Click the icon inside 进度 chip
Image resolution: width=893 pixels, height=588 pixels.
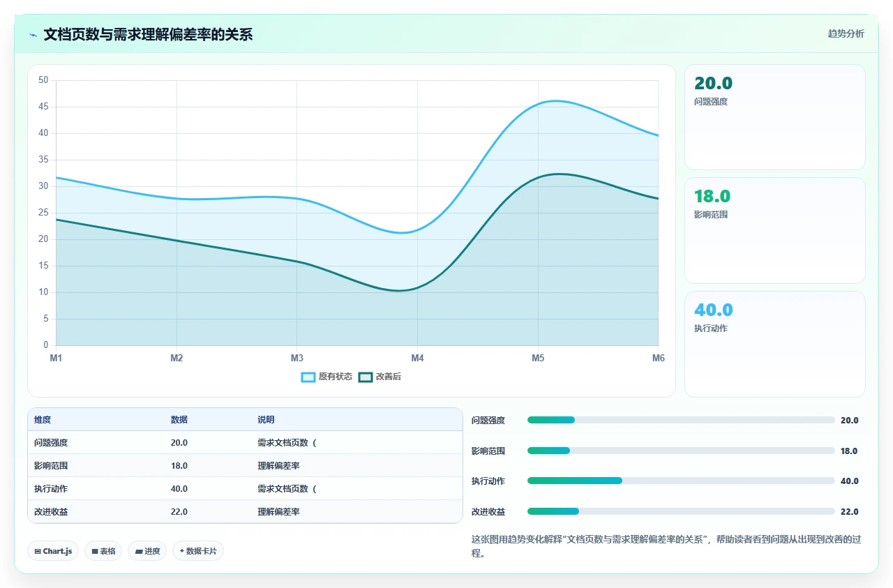(139, 551)
